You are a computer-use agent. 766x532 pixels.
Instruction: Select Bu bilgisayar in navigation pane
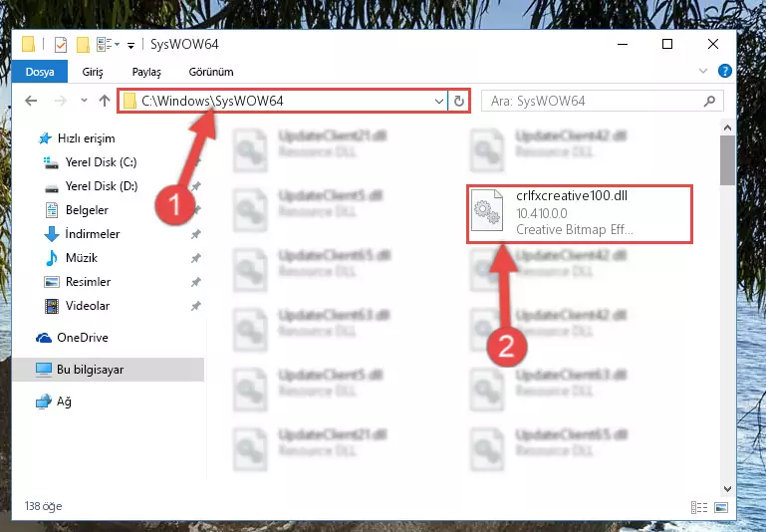coord(90,370)
